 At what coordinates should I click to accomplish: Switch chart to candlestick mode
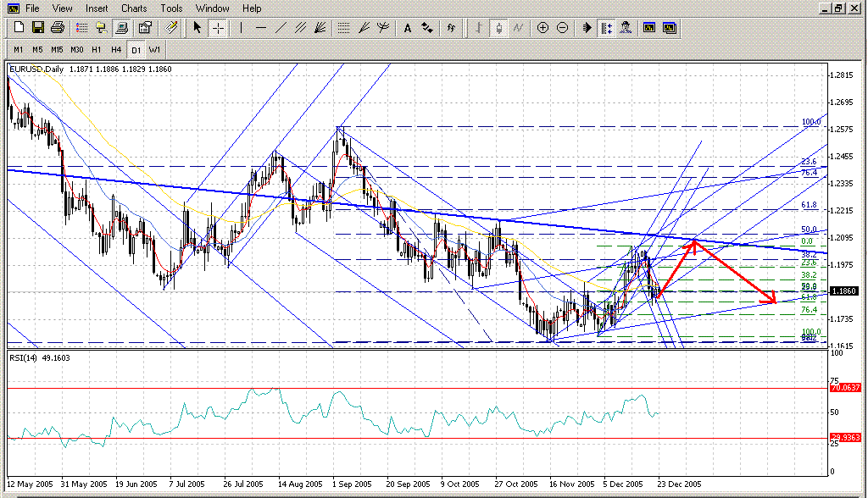pos(499,28)
